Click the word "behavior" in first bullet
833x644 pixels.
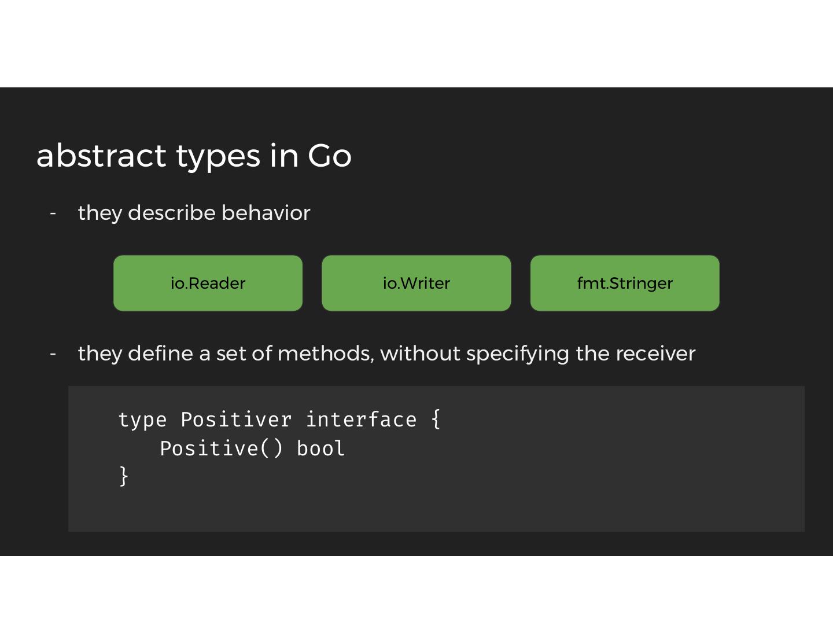pyautogui.click(x=266, y=213)
